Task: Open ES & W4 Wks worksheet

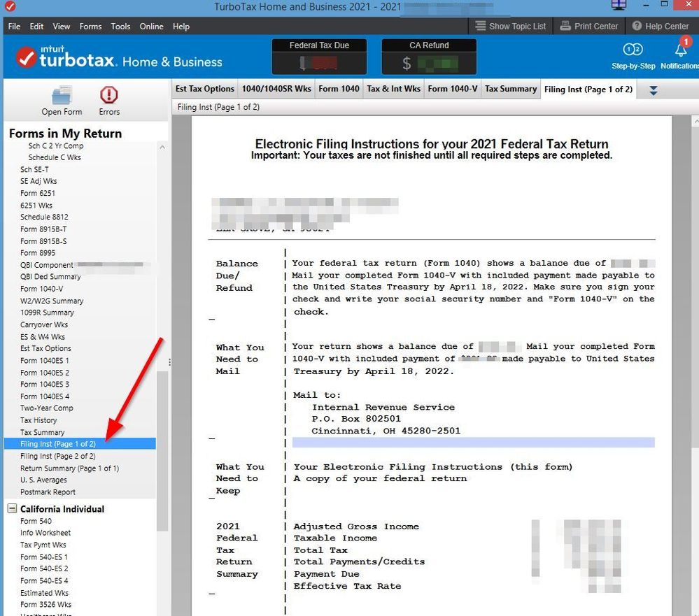Action: tap(43, 337)
